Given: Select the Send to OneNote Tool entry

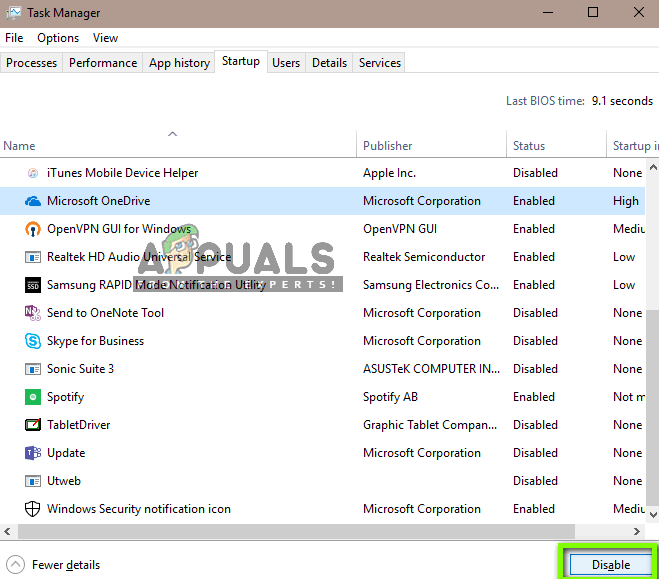Looking at the screenshot, I should (105, 313).
